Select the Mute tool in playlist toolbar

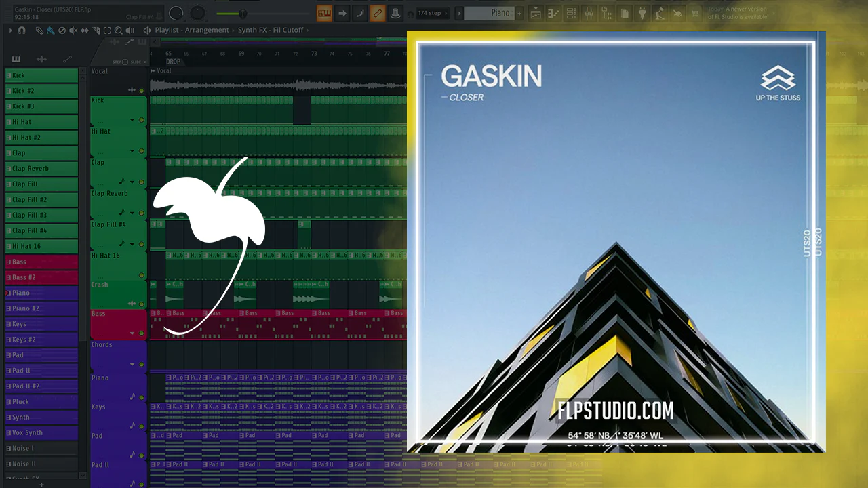(x=73, y=30)
